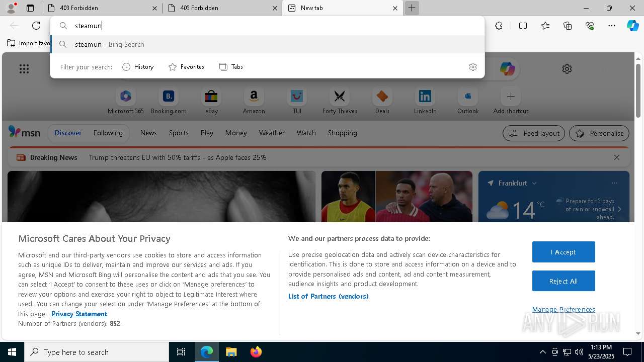
Task: Open the TUI shortcut
Action: coord(297,101)
